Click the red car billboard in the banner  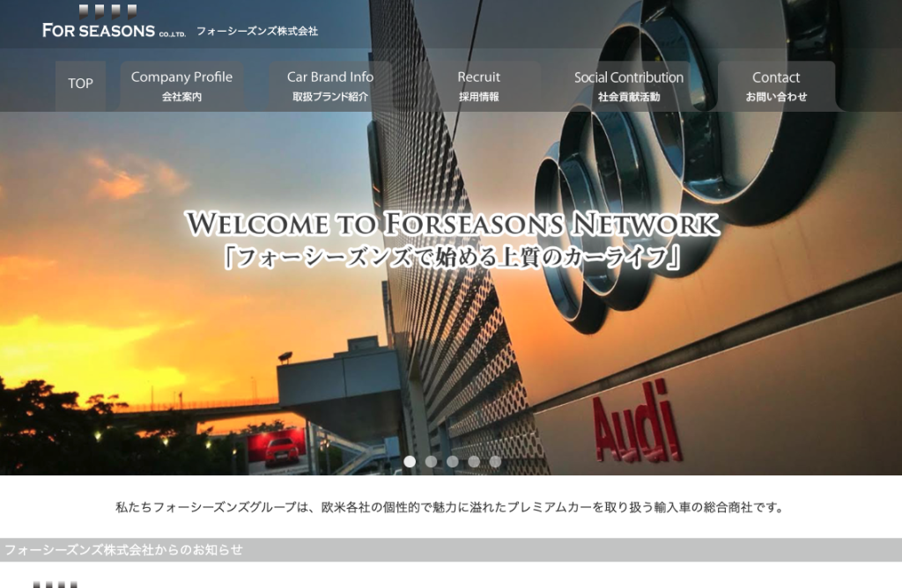pos(275,449)
